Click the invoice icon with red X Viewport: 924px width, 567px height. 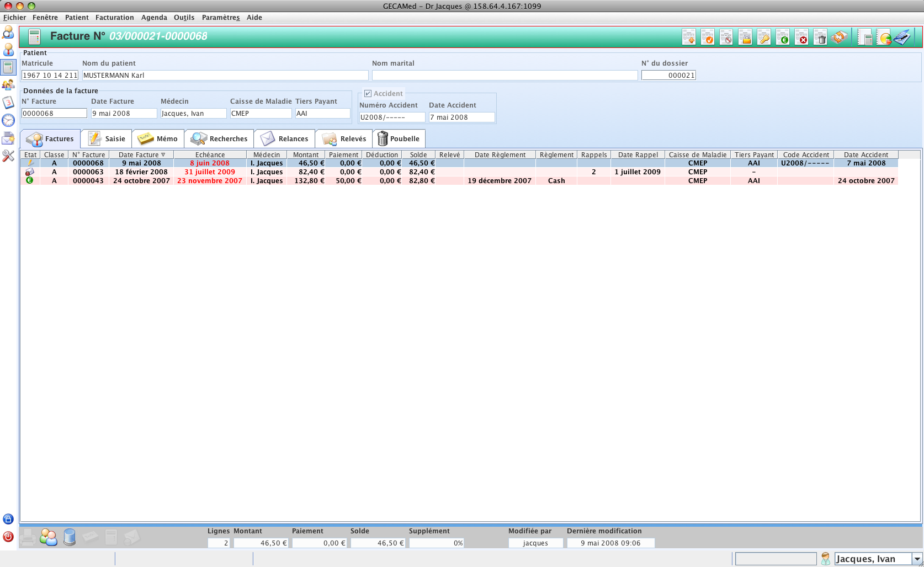(801, 37)
